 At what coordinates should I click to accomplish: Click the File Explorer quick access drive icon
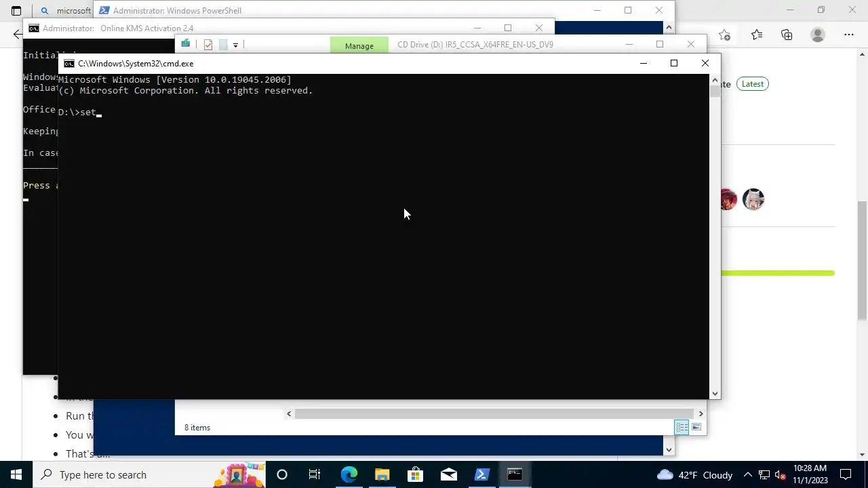pos(185,44)
